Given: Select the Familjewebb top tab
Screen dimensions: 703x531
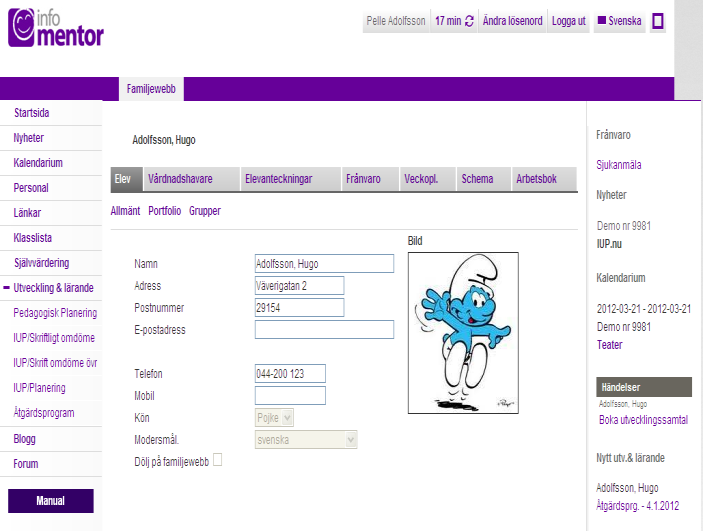Looking at the screenshot, I should point(151,89).
